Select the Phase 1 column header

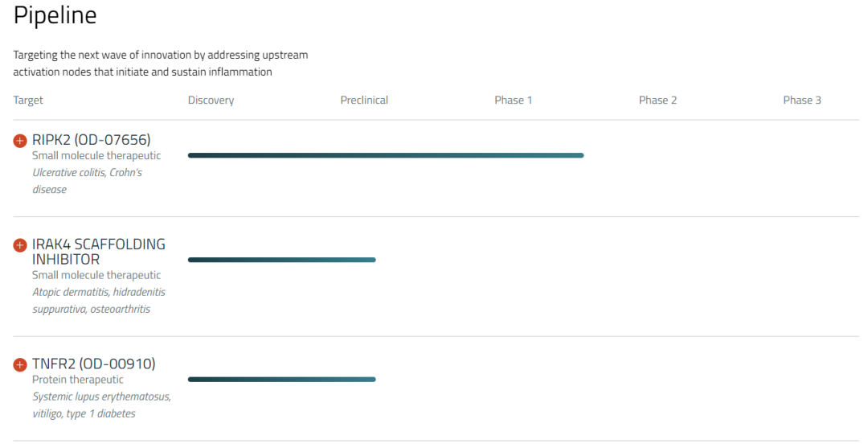513,101
